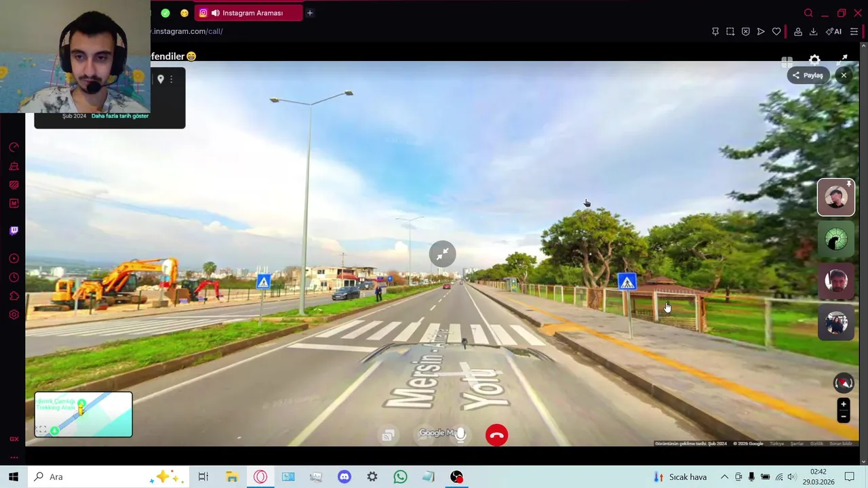Viewport: 868px width, 488px height.
Task: Expand hidden system tray icons chevron
Action: (724, 477)
